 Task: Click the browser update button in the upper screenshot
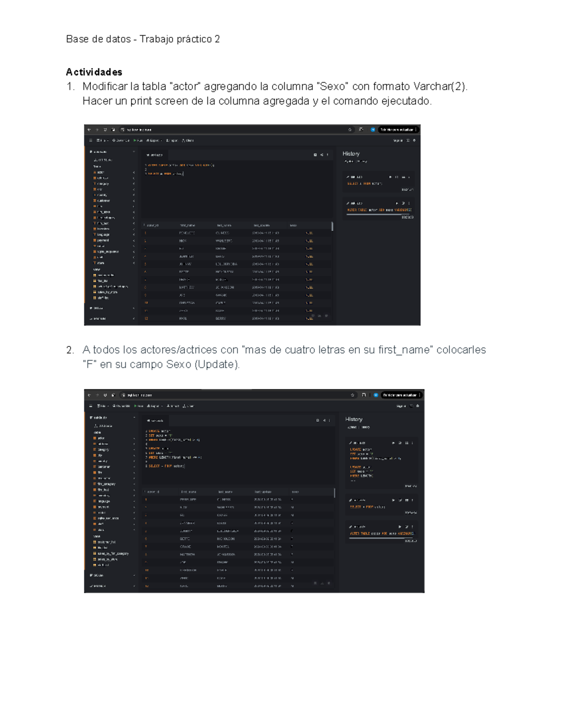pyautogui.click(x=398, y=130)
